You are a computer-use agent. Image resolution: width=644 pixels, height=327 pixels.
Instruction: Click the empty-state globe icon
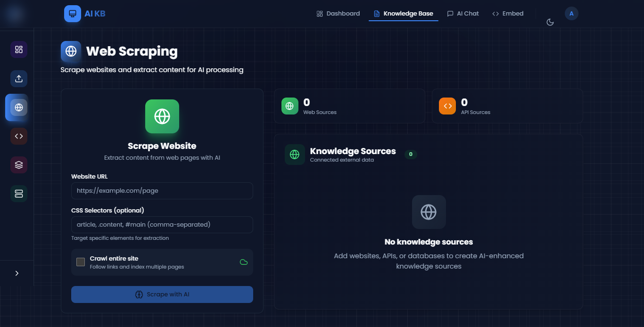point(429,212)
